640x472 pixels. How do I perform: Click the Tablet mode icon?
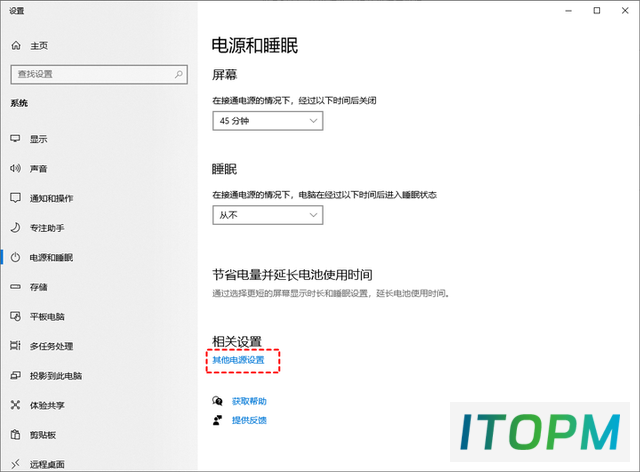(x=15, y=316)
